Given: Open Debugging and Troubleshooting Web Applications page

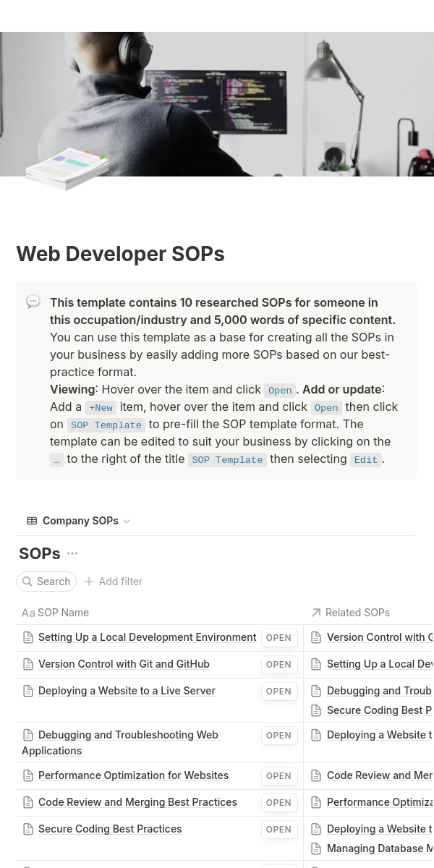Looking at the screenshot, I should [278, 736].
